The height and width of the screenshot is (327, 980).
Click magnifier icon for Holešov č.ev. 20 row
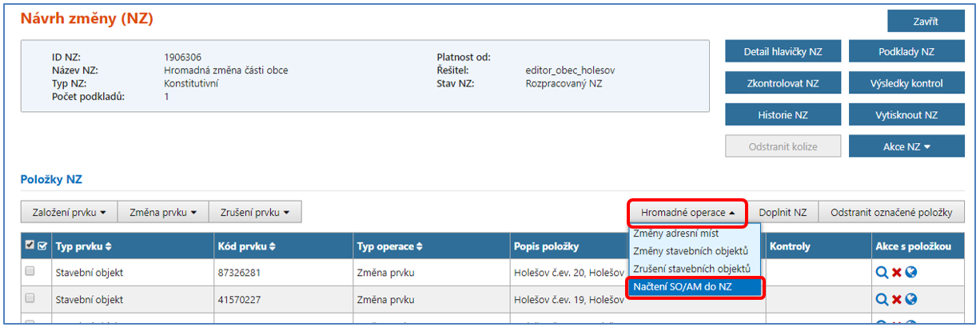pyautogui.click(x=882, y=273)
